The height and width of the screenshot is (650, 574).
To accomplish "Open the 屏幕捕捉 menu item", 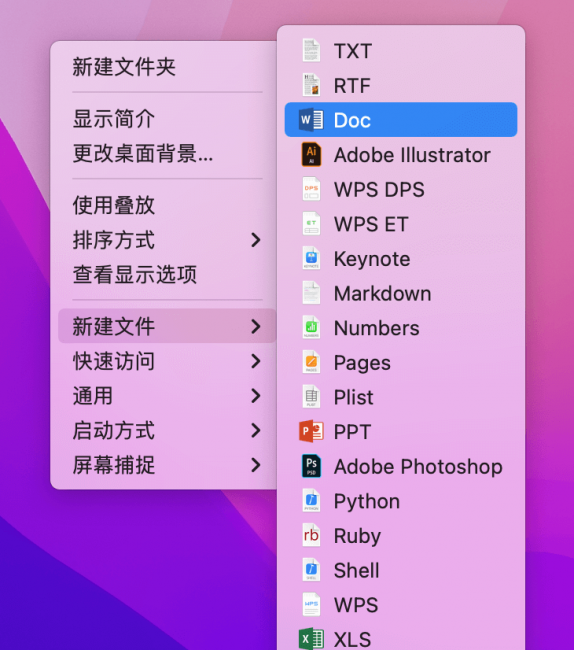I will [x=167, y=465].
